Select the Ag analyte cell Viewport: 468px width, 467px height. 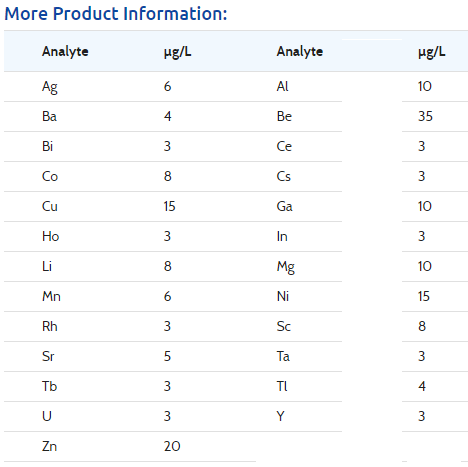coord(50,87)
